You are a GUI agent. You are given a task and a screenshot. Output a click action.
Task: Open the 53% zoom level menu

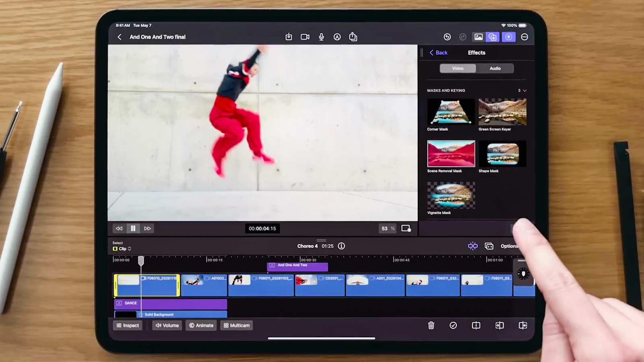[x=388, y=228]
